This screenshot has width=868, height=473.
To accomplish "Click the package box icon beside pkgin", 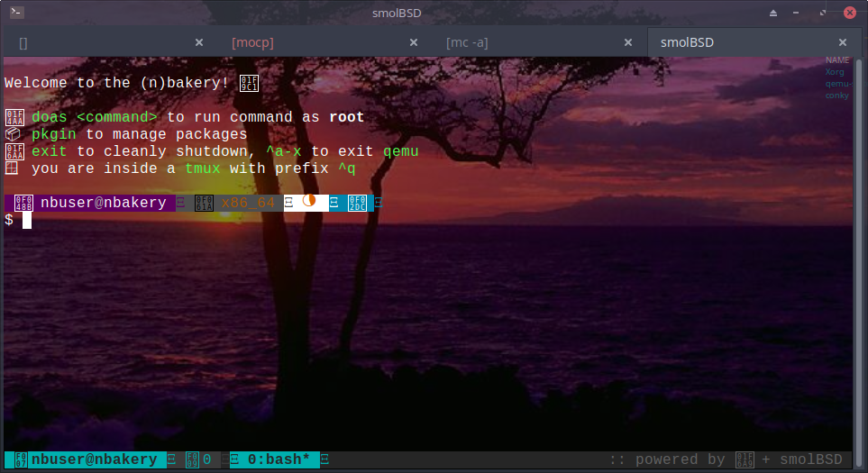I will click(14, 134).
